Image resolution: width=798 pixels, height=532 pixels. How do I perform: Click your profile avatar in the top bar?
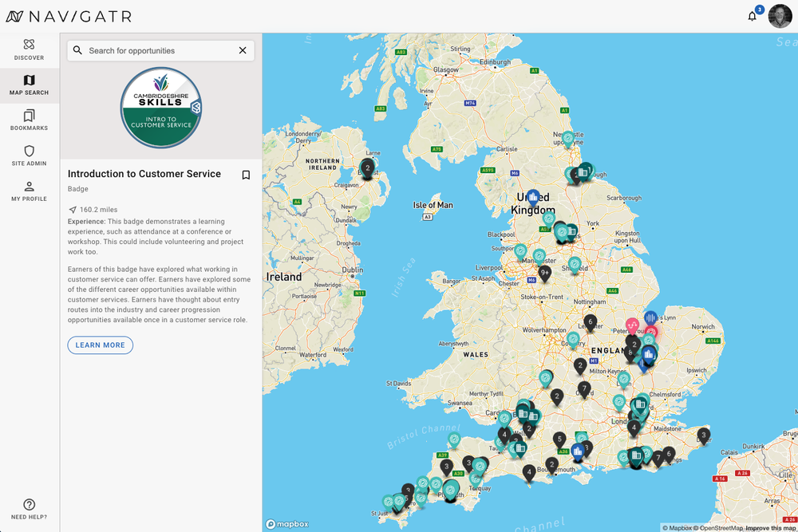780,16
